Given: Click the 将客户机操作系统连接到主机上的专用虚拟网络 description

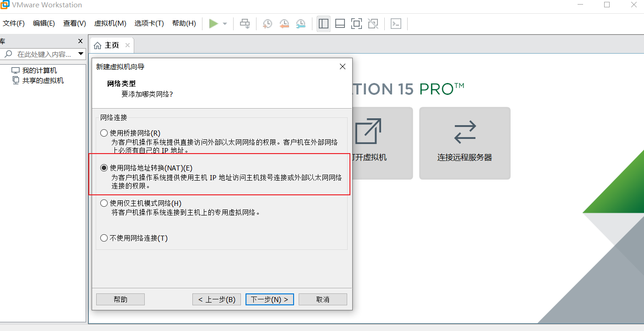Looking at the screenshot, I should point(186,213).
